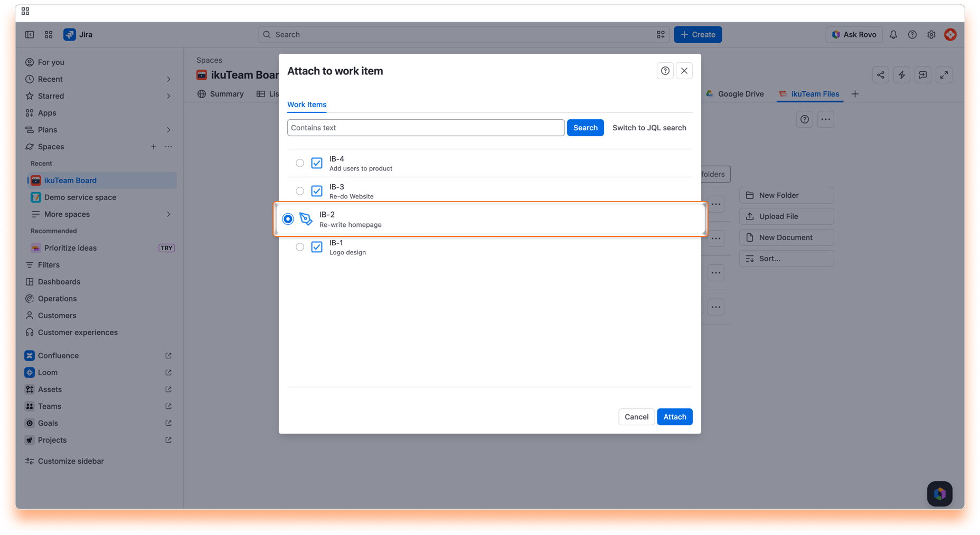
Task: Expand the Recent section chevron
Action: click(169, 79)
